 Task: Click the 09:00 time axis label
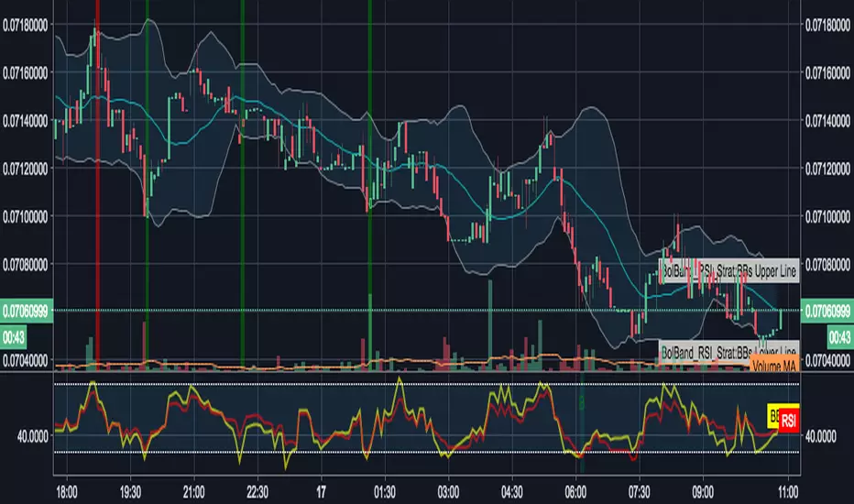[x=703, y=493]
